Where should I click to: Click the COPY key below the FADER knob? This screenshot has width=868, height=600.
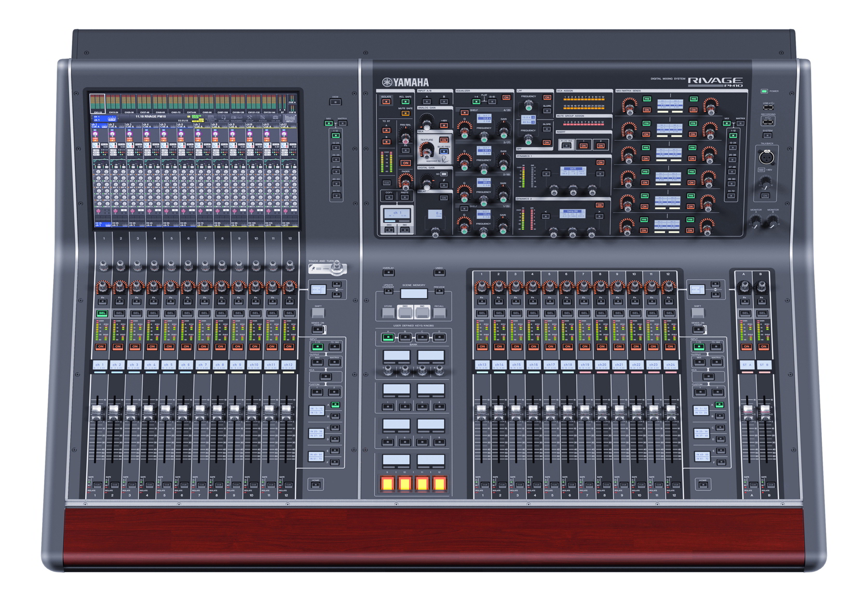pos(389,197)
